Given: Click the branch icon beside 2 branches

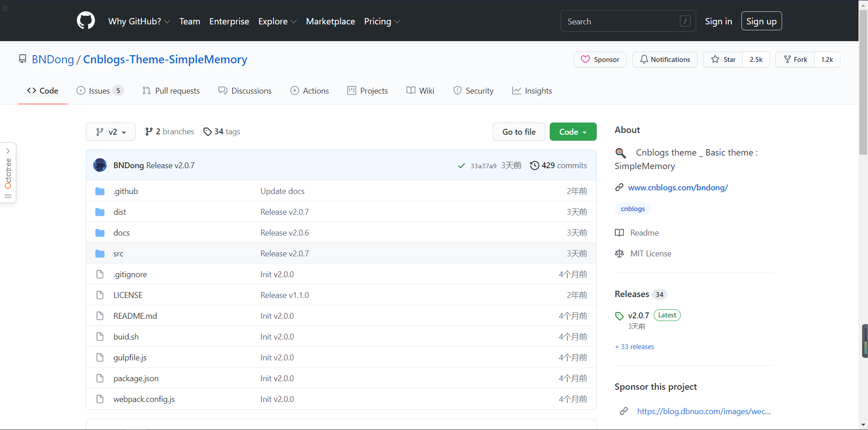Looking at the screenshot, I should tap(149, 132).
